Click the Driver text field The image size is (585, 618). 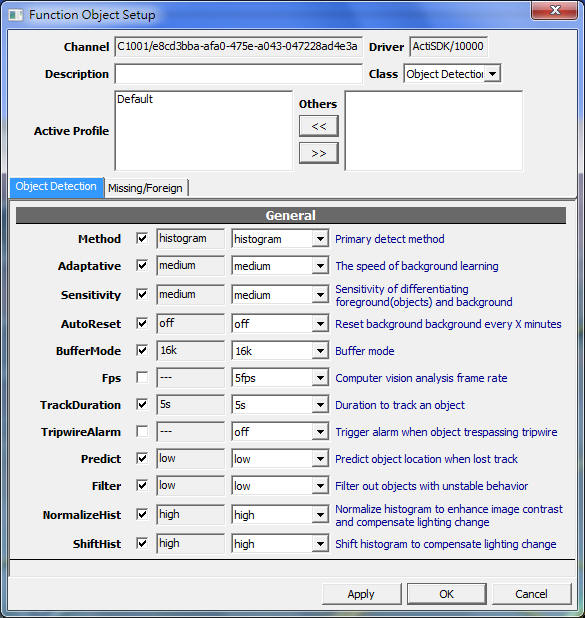pyautogui.click(x=448, y=47)
